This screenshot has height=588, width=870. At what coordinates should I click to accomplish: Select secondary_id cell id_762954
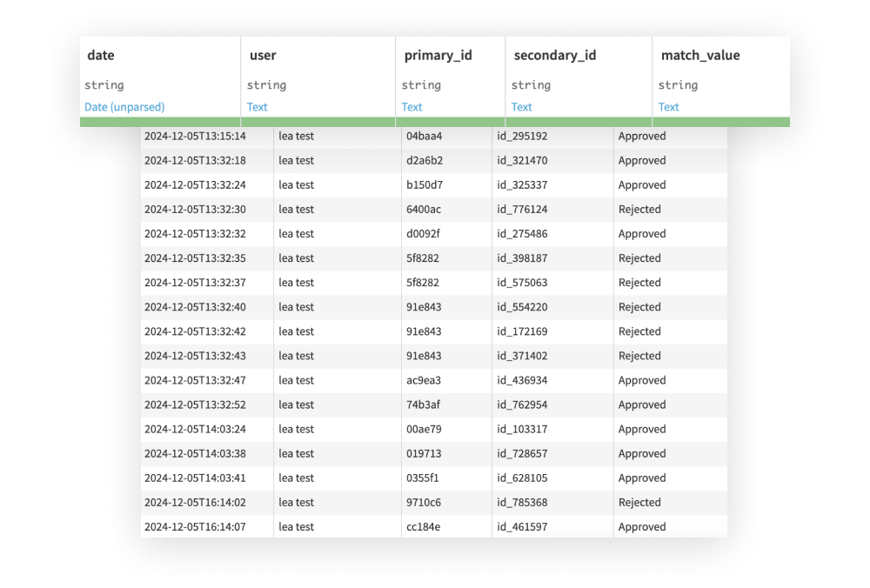[x=522, y=405]
